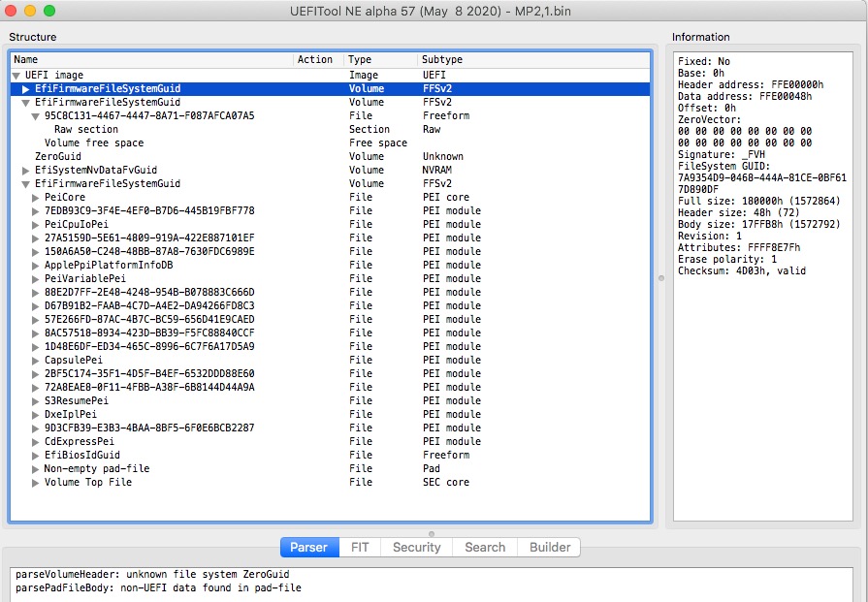Click the Type column header
868x602 pixels.
pos(380,60)
